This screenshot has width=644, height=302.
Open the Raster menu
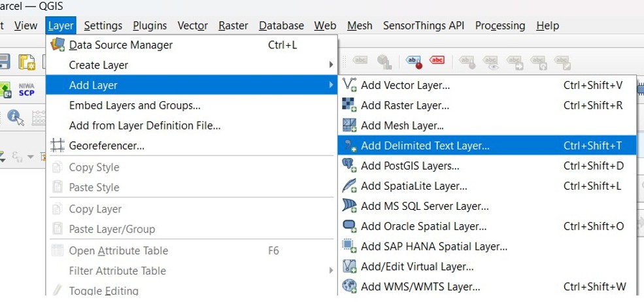(233, 25)
